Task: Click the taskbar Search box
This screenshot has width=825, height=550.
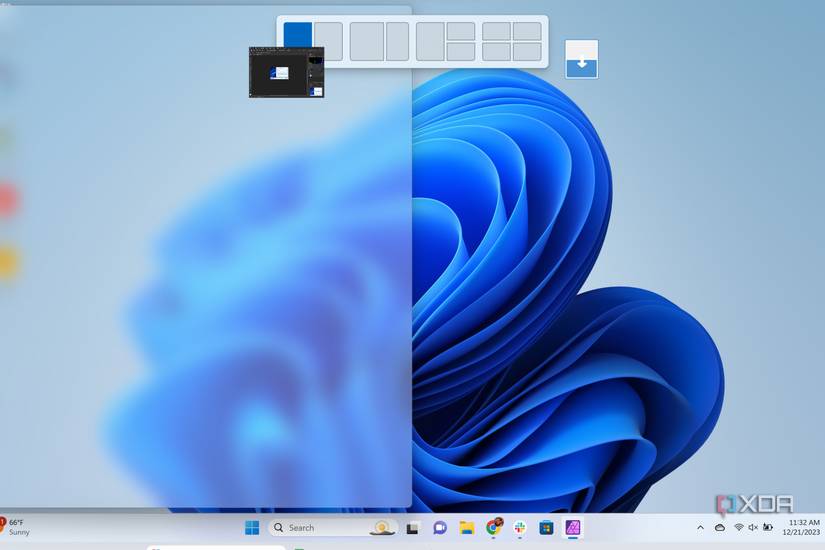Action: pos(333,527)
